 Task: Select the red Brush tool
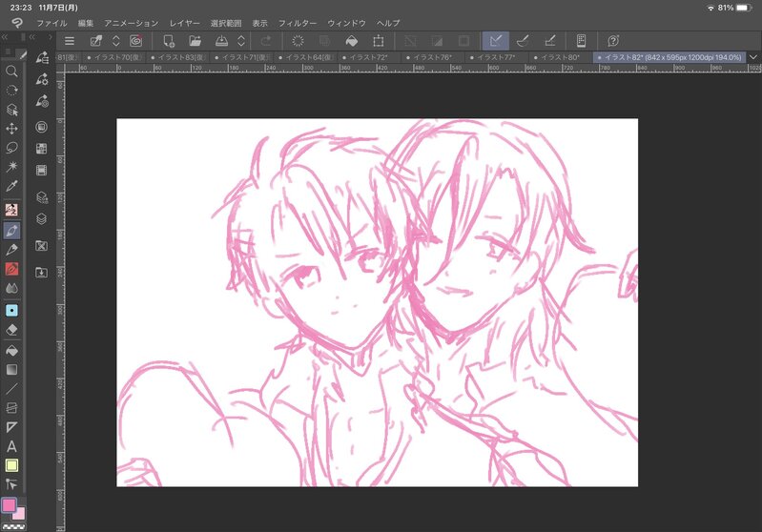pyautogui.click(x=11, y=269)
